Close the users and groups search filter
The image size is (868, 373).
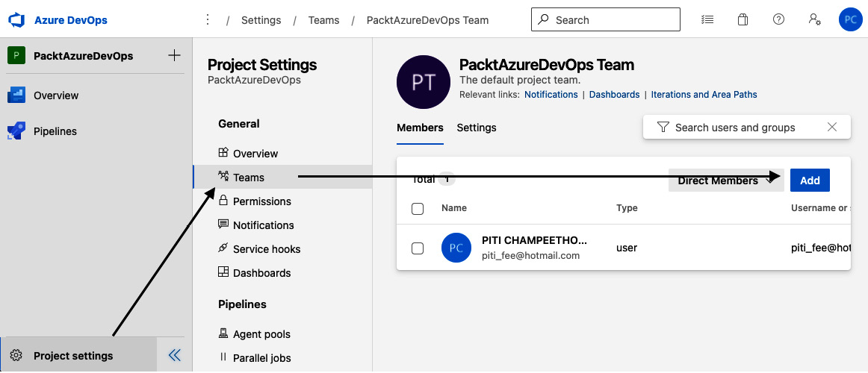point(831,127)
